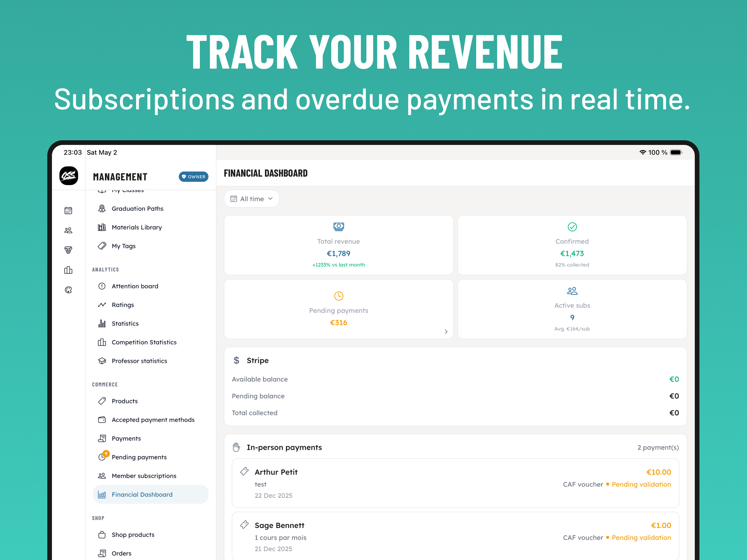Open the palette icon in the left rail
The image size is (747, 560).
click(x=68, y=290)
